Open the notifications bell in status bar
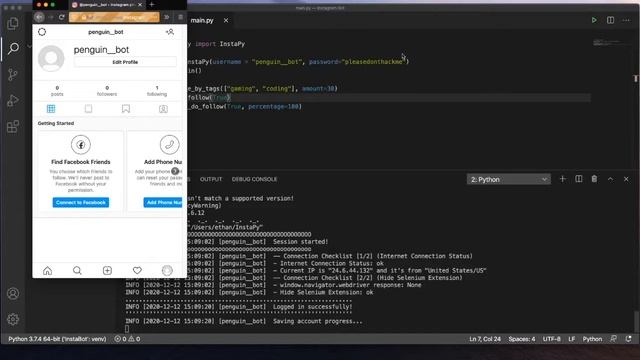 click(x=629, y=339)
